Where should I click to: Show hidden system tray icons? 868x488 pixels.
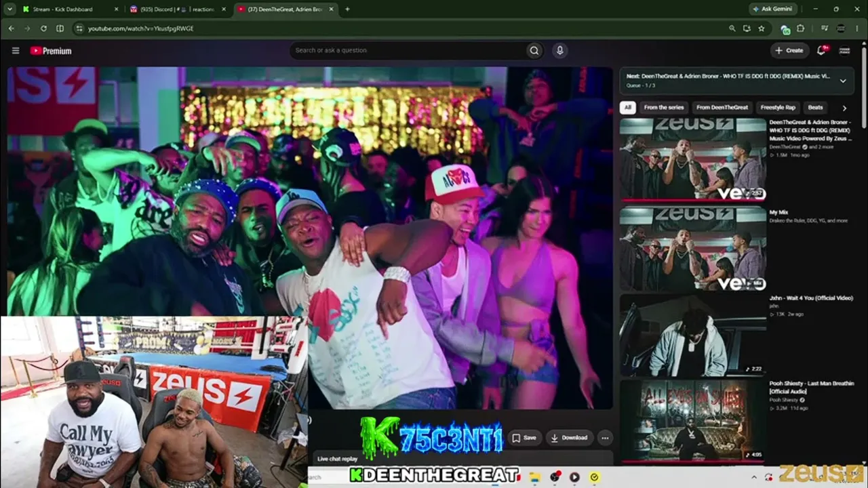(754, 477)
